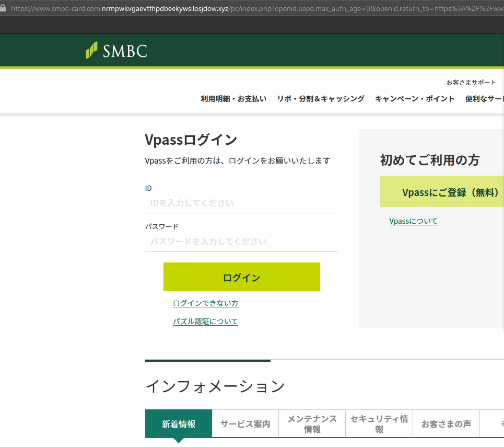Click Vpassにご登録(無料) button
The width and height of the screenshot is (504, 447).
pyautogui.click(x=442, y=191)
